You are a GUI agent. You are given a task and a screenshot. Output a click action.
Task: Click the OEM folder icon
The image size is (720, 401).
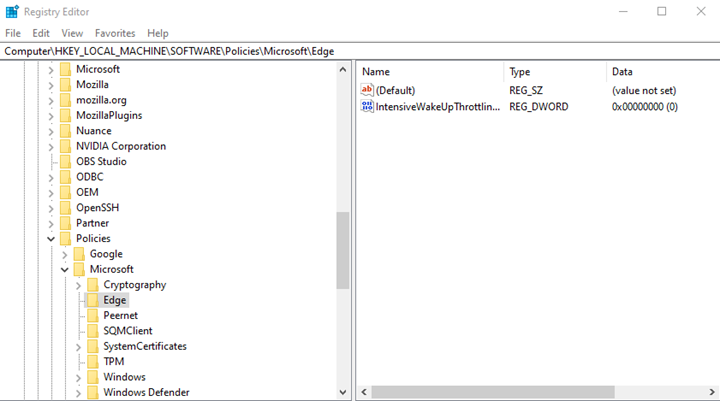(x=66, y=192)
